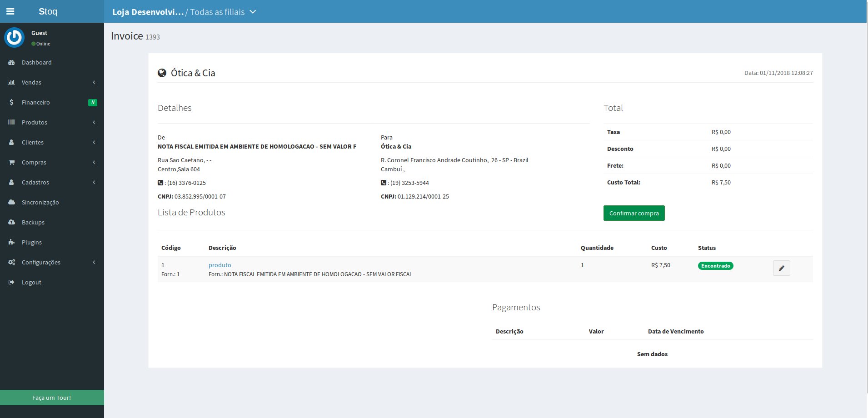Click the Compras shopping cart icon

pos(11,162)
